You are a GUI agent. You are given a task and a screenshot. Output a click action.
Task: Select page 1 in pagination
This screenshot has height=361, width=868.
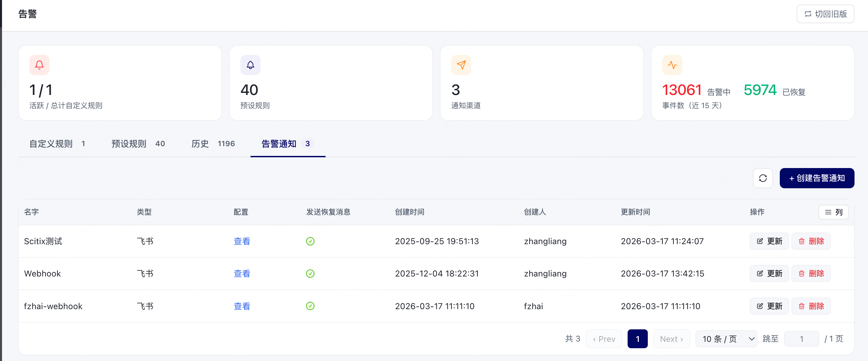(637, 339)
